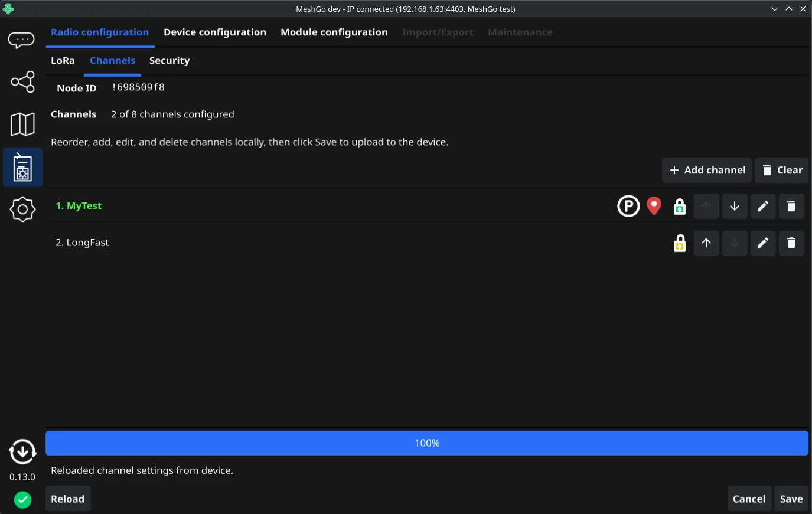Switch to Device configuration tab
This screenshot has width=812, height=514.
click(x=215, y=32)
